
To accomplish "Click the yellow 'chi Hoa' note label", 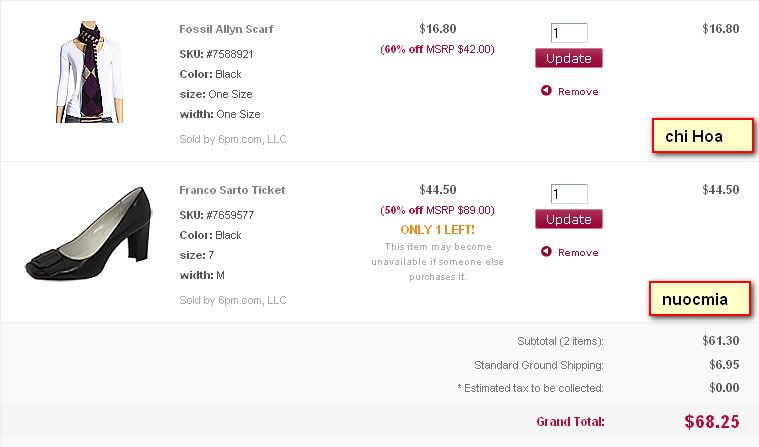I will [701, 136].
